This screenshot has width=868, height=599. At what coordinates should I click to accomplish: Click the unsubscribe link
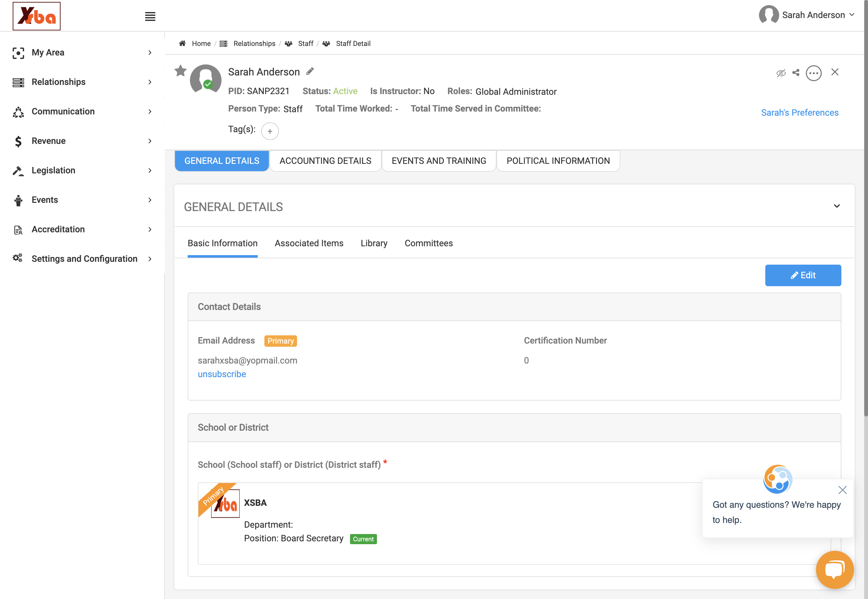(x=222, y=374)
